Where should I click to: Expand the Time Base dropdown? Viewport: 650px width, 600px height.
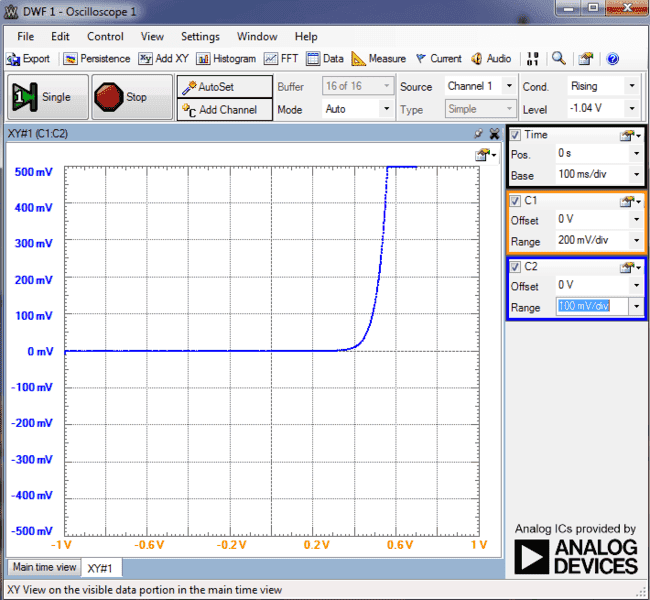[636, 175]
